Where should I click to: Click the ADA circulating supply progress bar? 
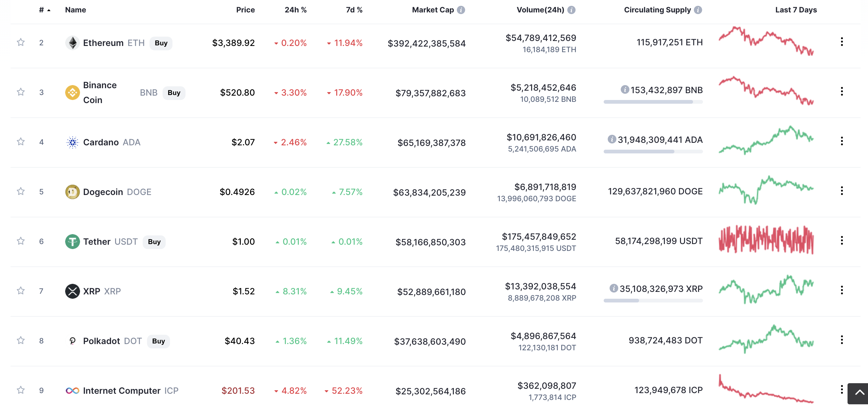[x=653, y=152]
